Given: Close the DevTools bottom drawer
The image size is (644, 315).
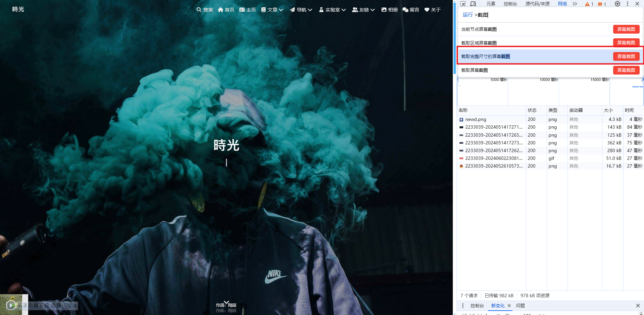Looking at the screenshot, I should tap(638, 306).
